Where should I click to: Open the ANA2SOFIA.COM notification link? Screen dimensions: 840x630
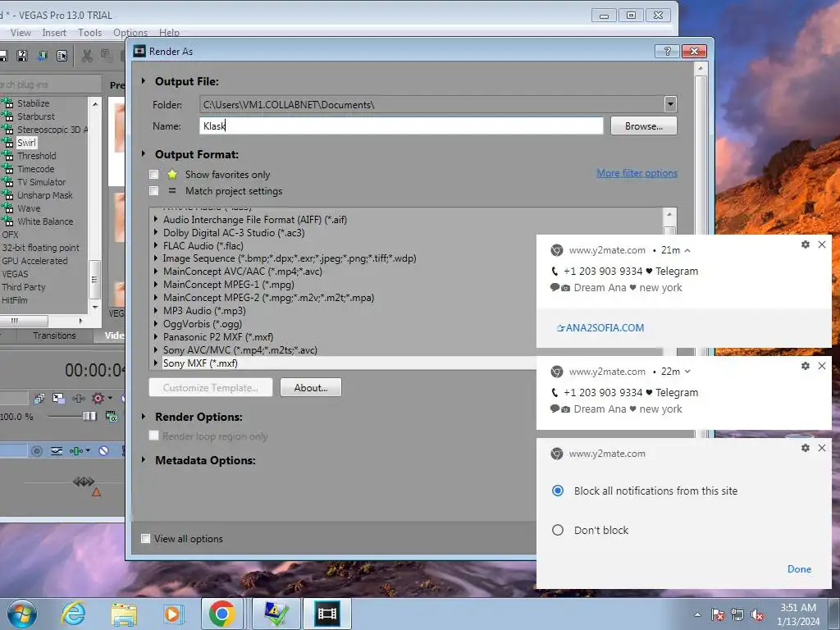click(600, 328)
